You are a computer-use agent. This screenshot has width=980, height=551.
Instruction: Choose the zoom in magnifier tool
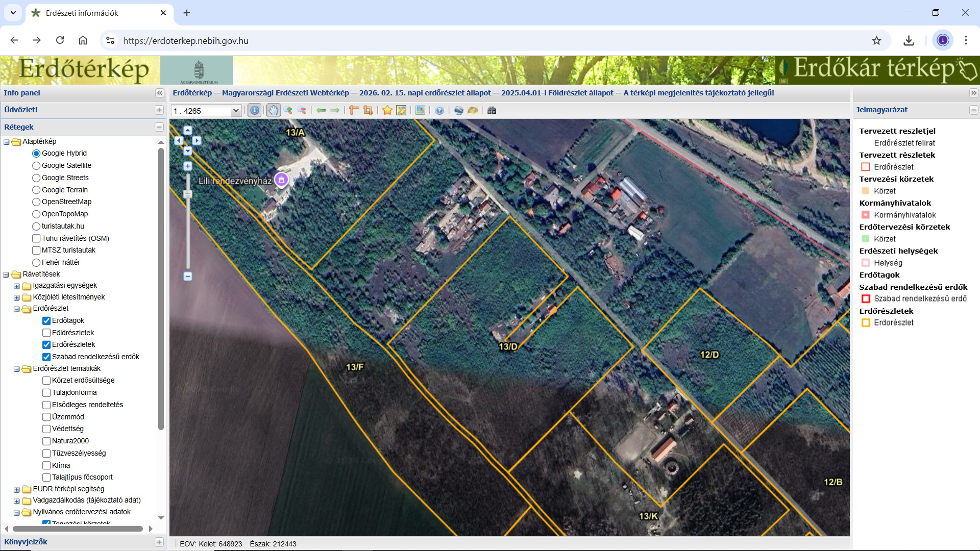[x=288, y=111]
